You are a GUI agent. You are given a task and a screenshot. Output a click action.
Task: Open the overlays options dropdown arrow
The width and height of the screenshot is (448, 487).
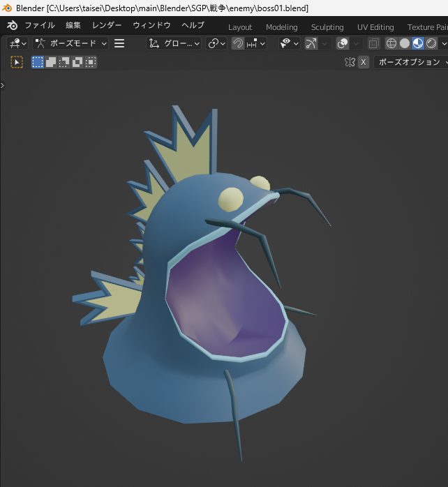click(356, 43)
